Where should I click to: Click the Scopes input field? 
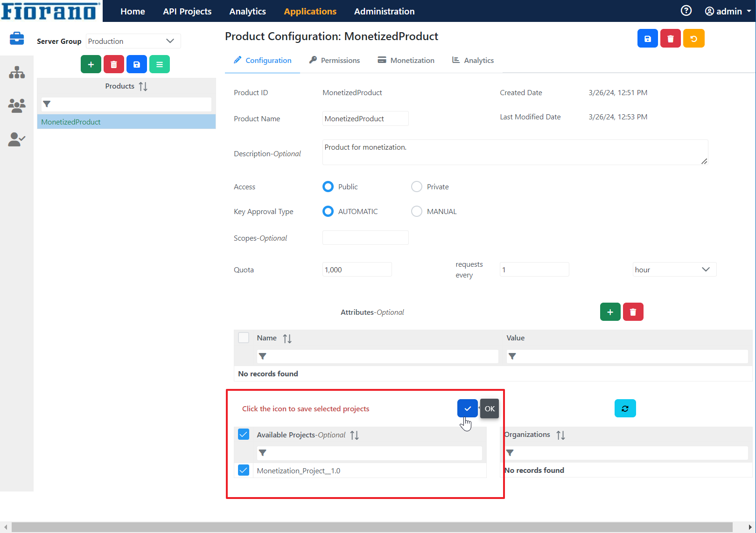pyautogui.click(x=365, y=238)
